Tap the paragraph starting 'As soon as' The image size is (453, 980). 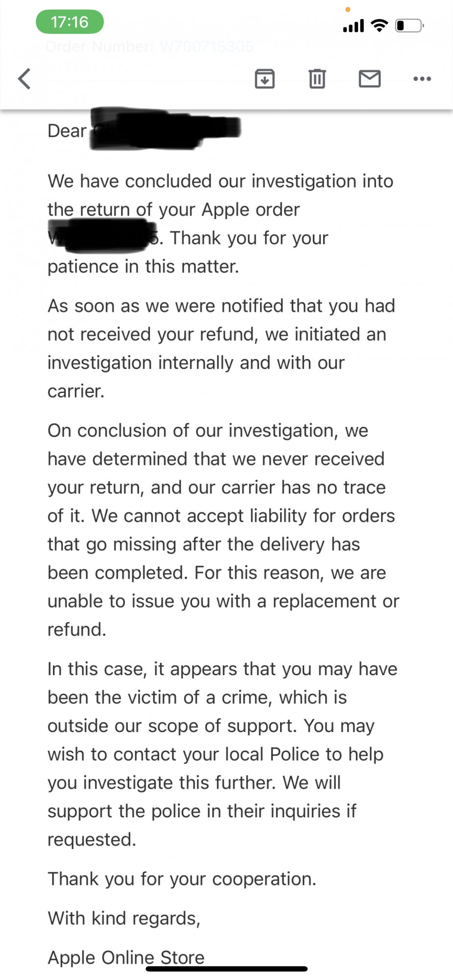point(221,348)
